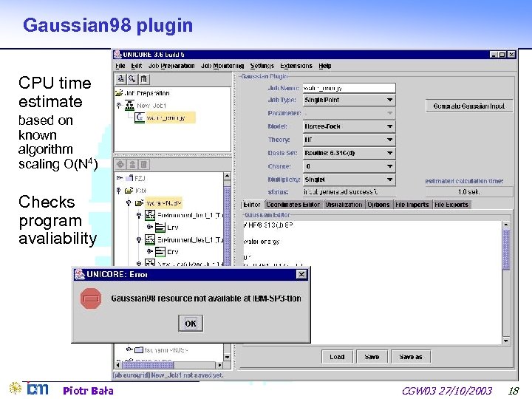
Task: Click Generate Gaussian Input button
Action: (x=469, y=106)
